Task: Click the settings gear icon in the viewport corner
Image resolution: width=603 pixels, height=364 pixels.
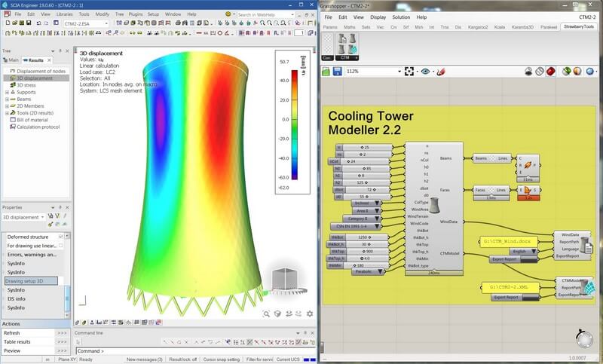Action: (310, 314)
